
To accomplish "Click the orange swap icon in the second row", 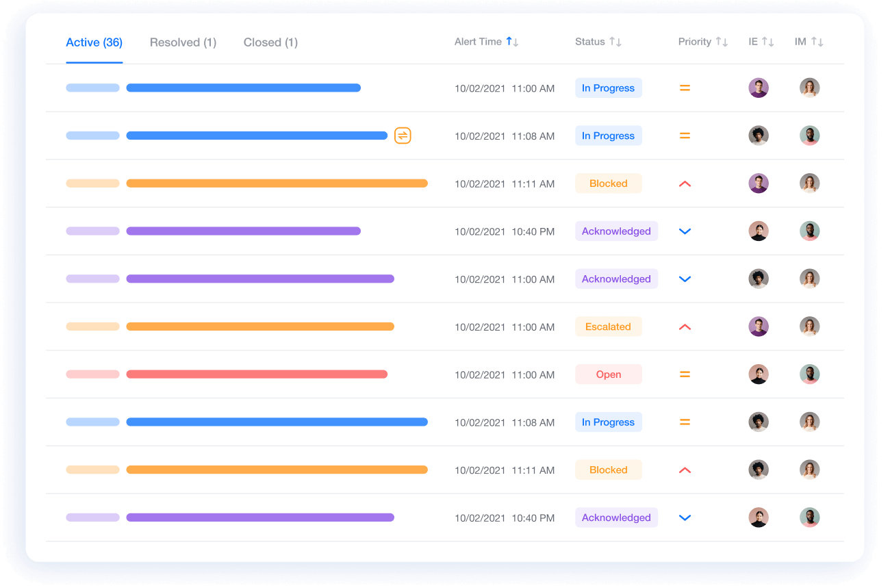I will pos(403,136).
